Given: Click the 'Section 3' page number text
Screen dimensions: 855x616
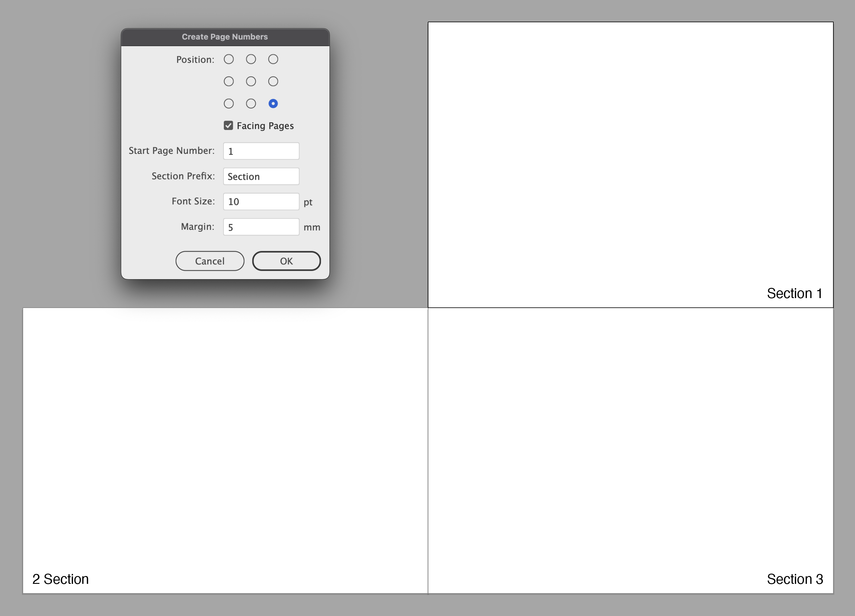Looking at the screenshot, I should 795,579.
